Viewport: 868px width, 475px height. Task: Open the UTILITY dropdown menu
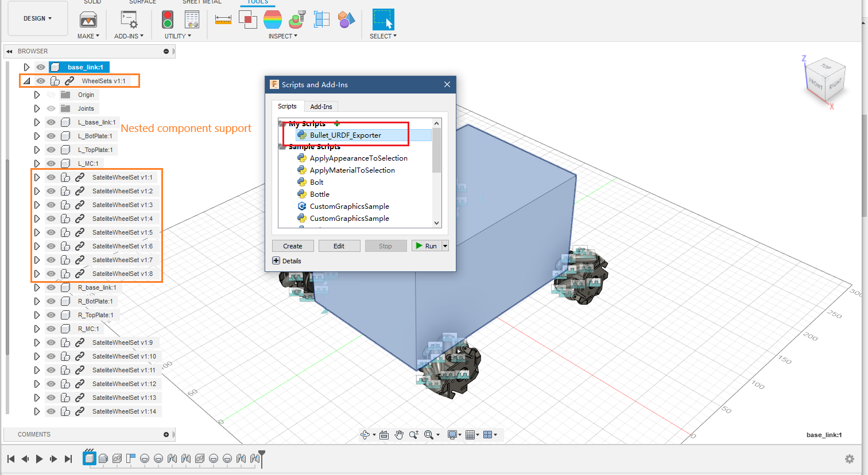pos(178,36)
